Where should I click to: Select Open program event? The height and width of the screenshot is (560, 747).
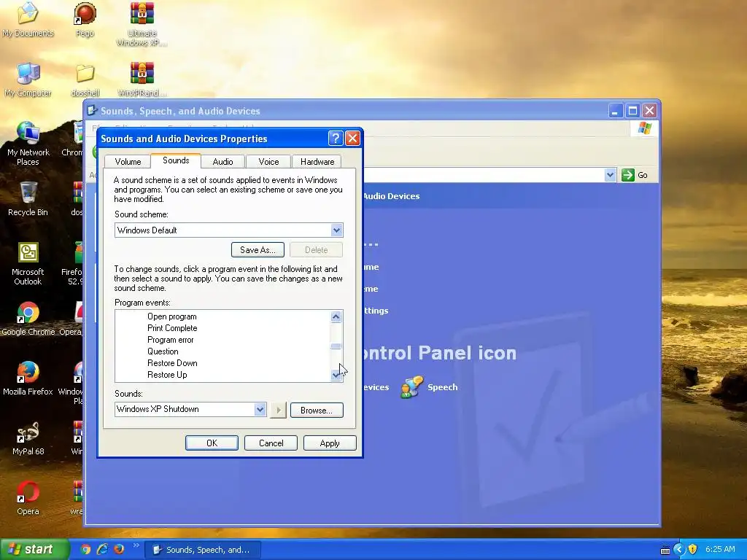171,316
